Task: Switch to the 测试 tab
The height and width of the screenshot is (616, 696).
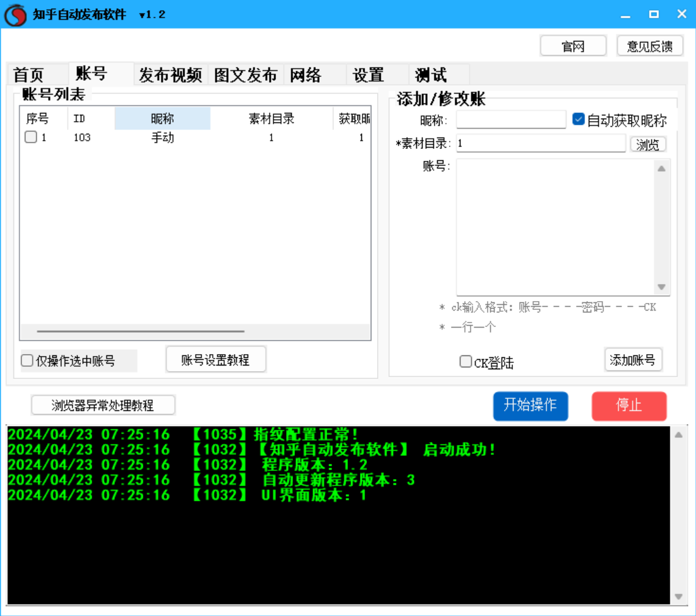Action: click(x=440, y=74)
